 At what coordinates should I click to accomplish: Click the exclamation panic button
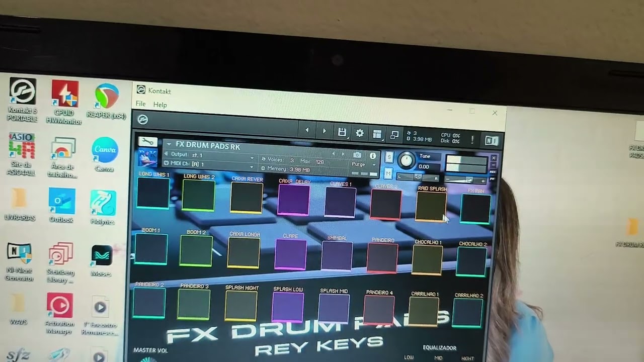click(472, 139)
